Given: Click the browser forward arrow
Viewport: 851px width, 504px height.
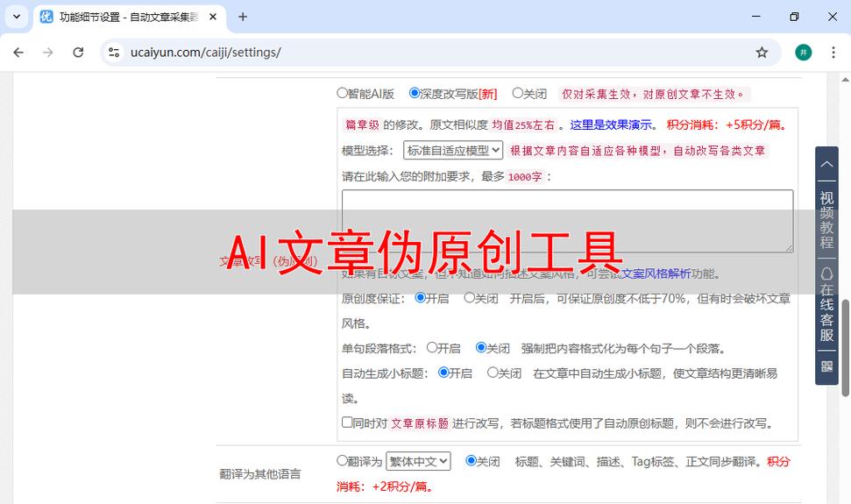Looking at the screenshot, I should [x=47, y=52].
